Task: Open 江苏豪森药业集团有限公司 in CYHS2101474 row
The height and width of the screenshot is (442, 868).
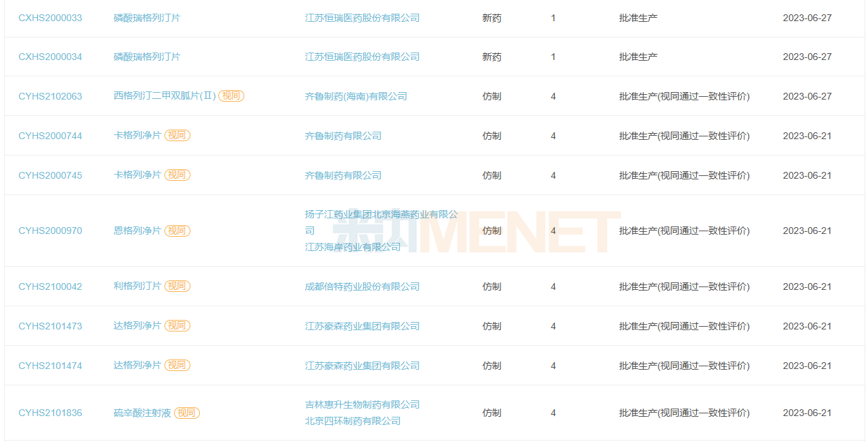Action: [x=362, y=366]
